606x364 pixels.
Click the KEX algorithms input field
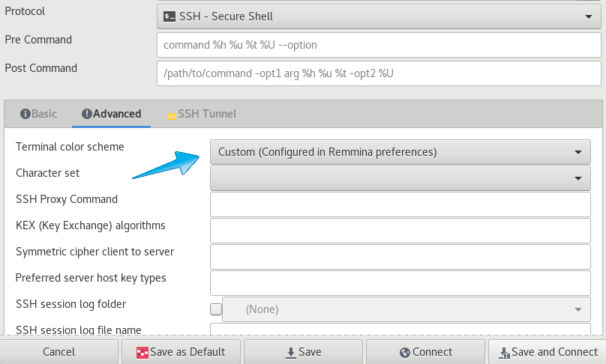[x=400, y=231]
